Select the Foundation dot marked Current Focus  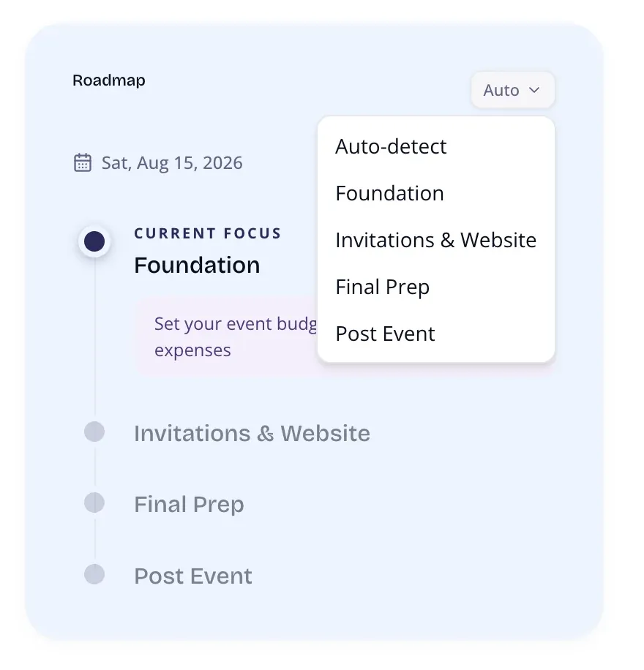pos(94,241)
